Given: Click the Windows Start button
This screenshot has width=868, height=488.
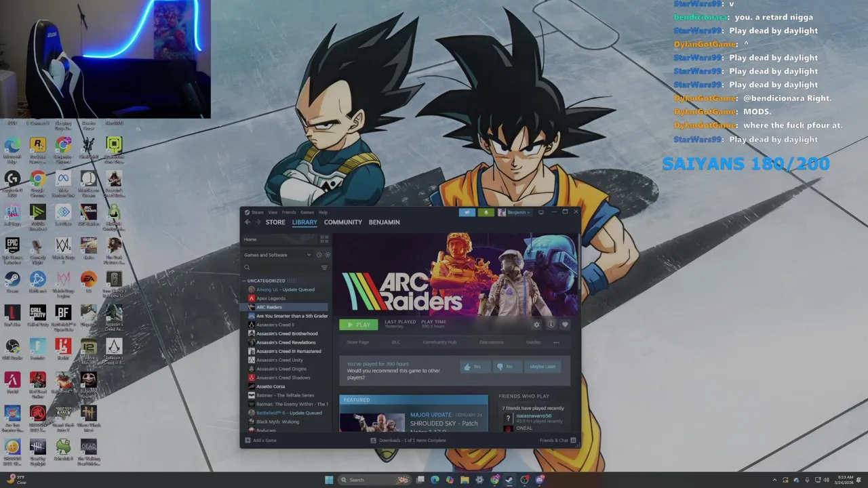Looking at the screenshot, I should [x=329, y=480].
